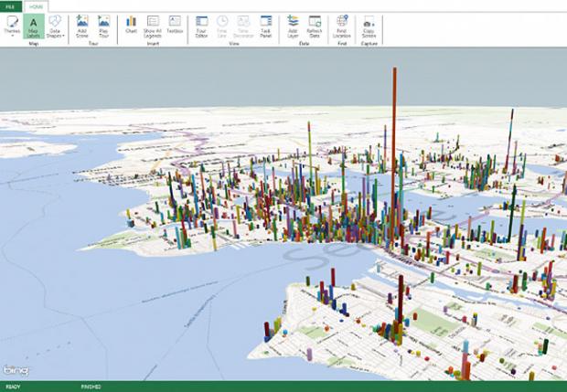Open the Themes gallery
The height and width of the screenshot is (392, 567).
[12, 25]
